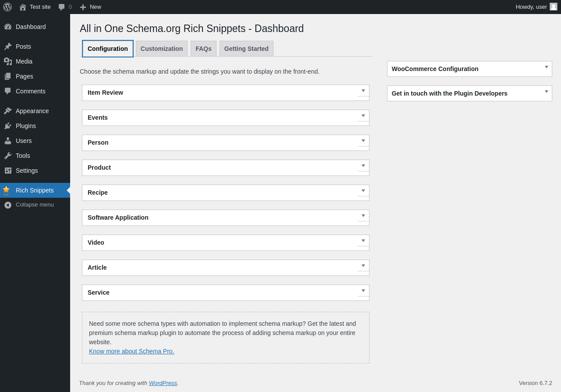Viewport: 561px width, 392px height.
Task: Click the New plus icon
Action: pos(83,7)
